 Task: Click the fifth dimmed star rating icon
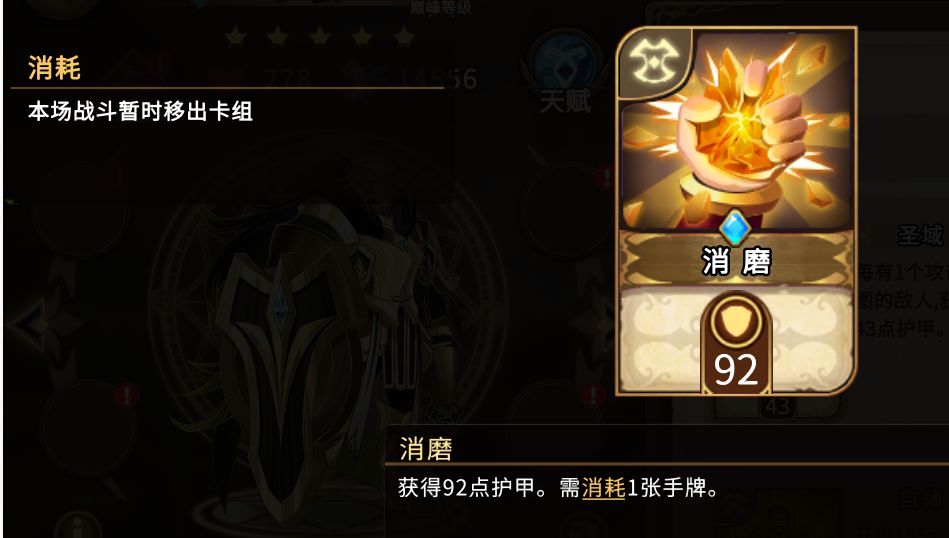404,38
